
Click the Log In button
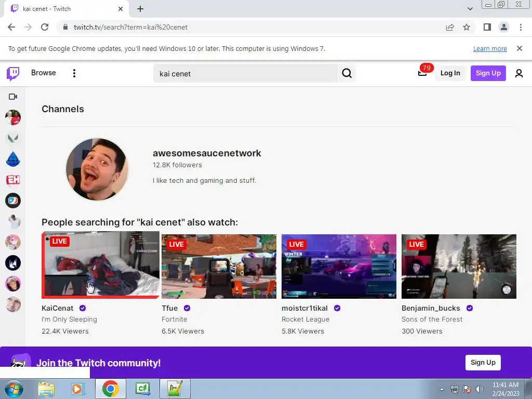pos(450,73)
